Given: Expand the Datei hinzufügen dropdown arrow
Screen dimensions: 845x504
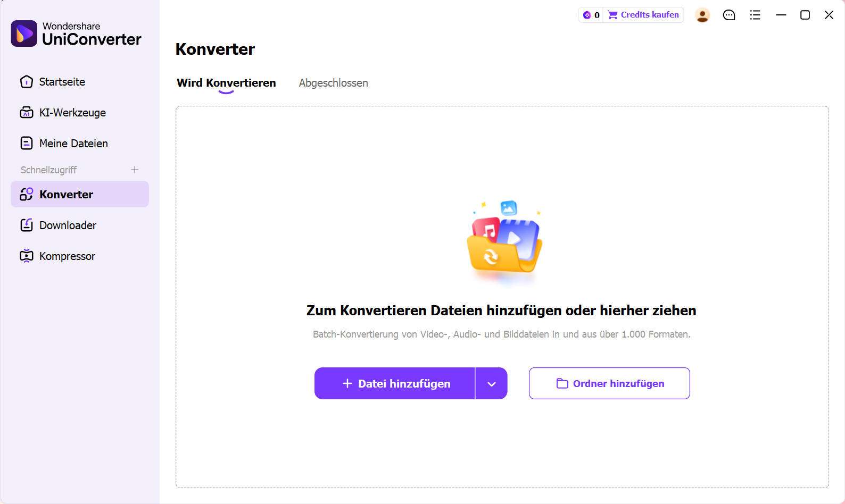Looking at the screenshot, I should coord(492,383).
